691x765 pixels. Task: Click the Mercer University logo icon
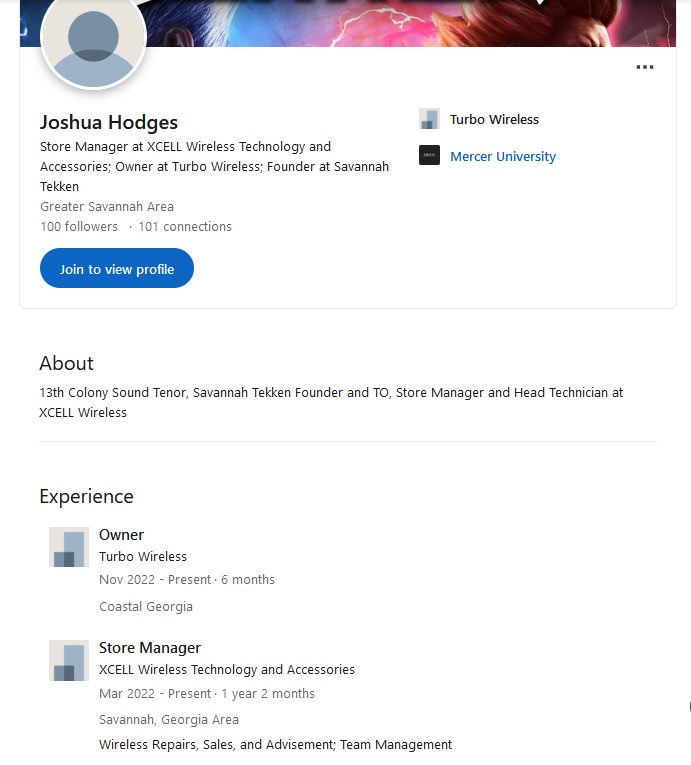click(x=429, y=156)
